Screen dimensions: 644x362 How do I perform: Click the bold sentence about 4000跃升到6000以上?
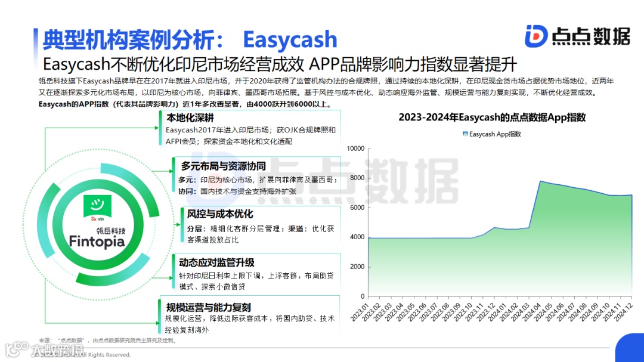click(185, 104)
